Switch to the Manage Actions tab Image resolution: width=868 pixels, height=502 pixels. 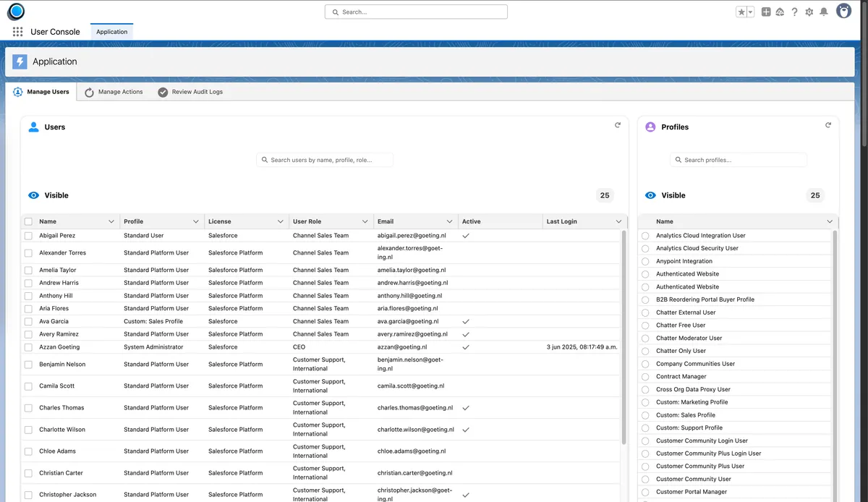[x=114, y=92]
